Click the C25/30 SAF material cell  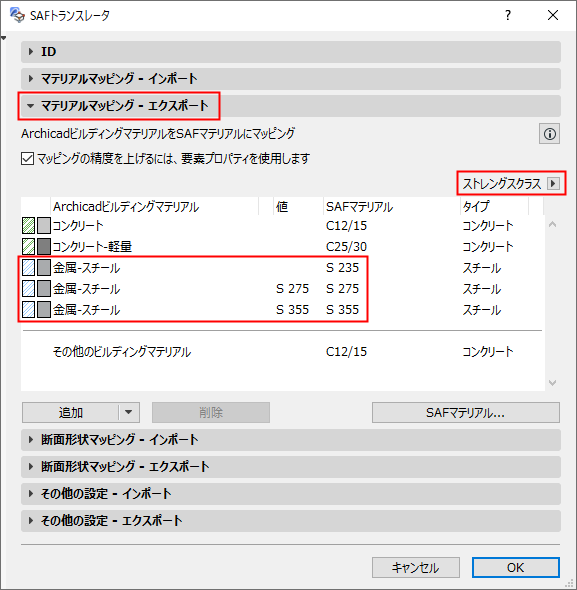346,247
